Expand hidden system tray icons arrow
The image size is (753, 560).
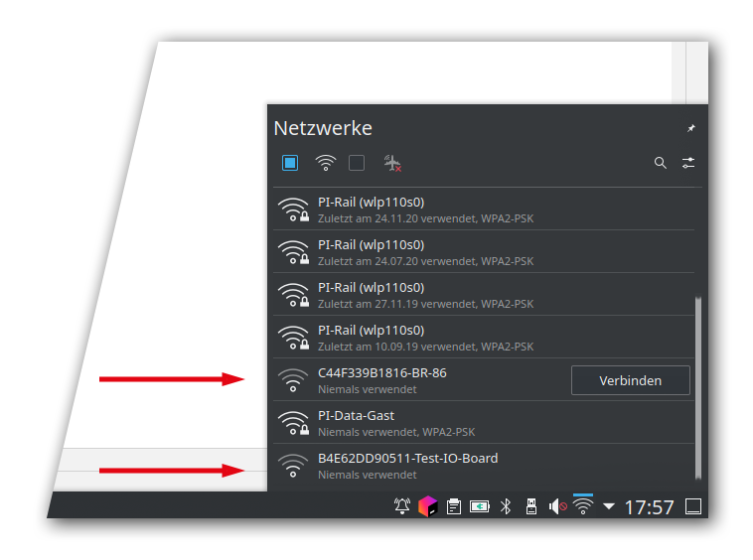point(609,507)
